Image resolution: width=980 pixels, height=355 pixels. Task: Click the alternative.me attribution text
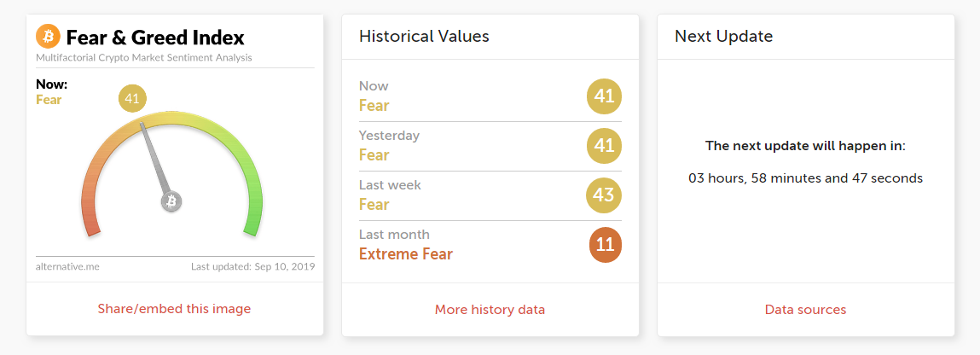point(67,266)
